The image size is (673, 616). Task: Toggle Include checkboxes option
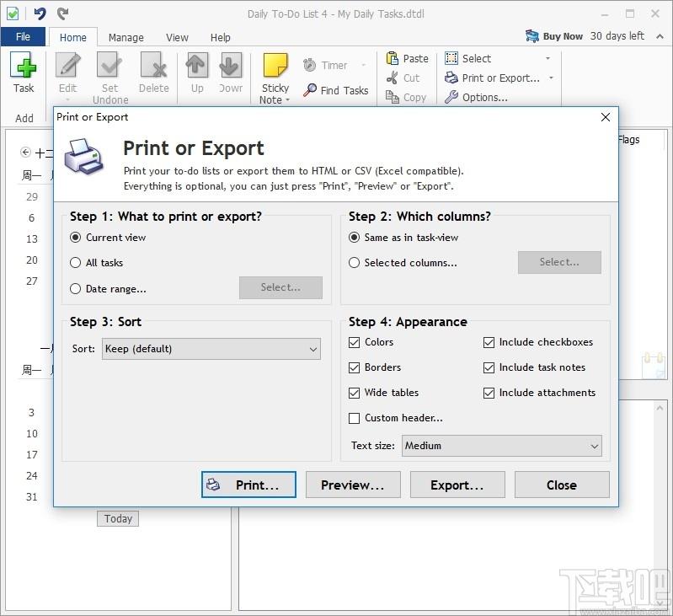[x=489, y=342]
